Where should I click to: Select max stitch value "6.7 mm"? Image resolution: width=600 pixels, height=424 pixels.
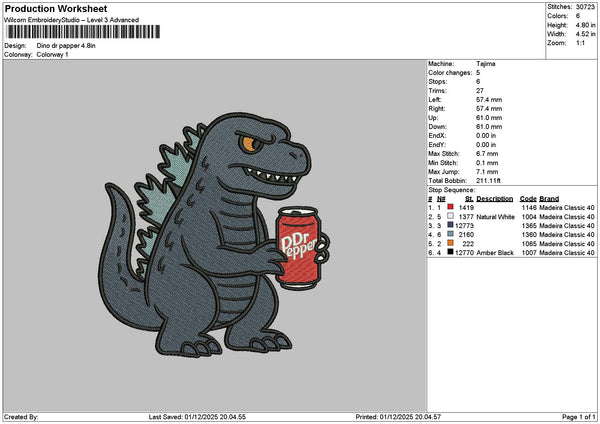pyautogui.click(x=487, y=154)
